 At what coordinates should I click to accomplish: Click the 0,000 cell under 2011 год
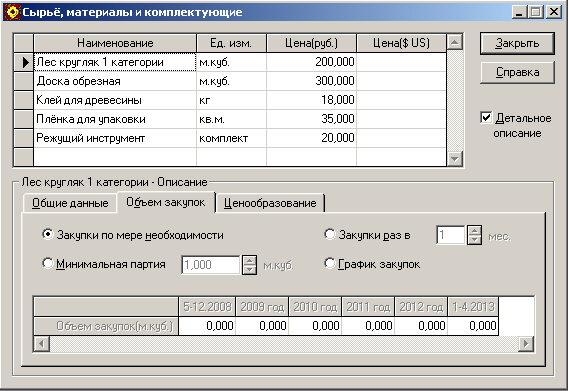[x=368, y=326]
